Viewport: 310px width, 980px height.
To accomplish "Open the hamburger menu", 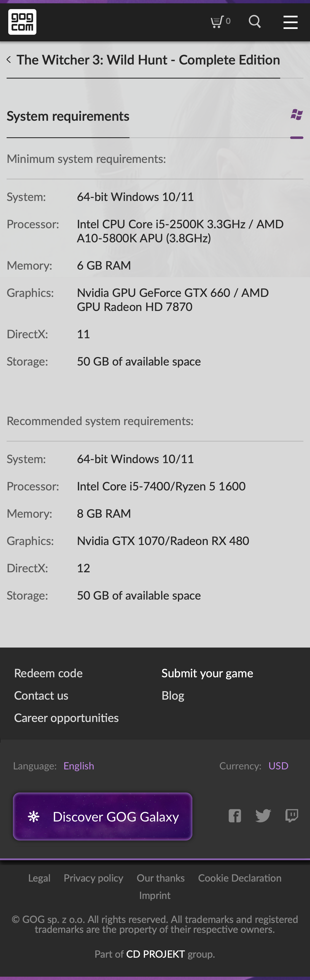I will pos(290,22).
